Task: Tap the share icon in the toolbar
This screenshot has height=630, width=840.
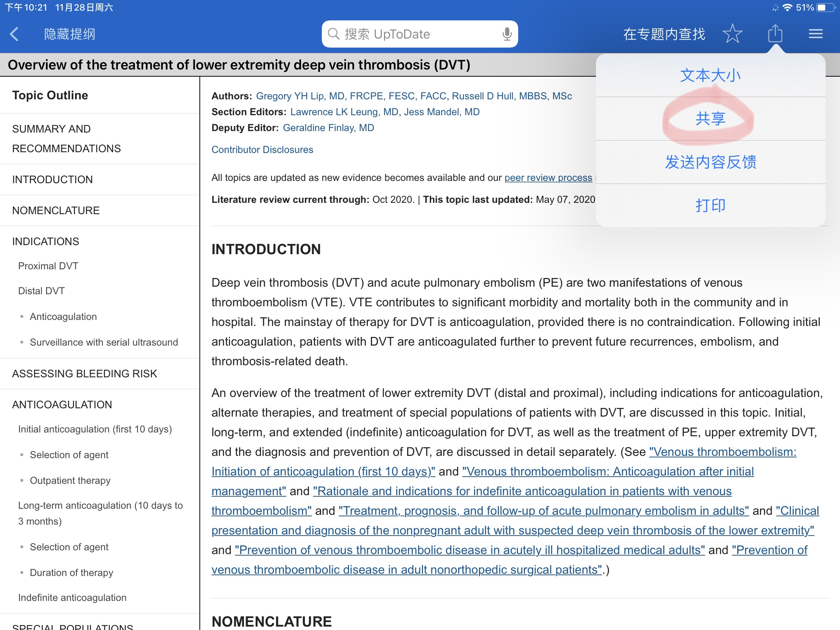Action: coord(775,34)
